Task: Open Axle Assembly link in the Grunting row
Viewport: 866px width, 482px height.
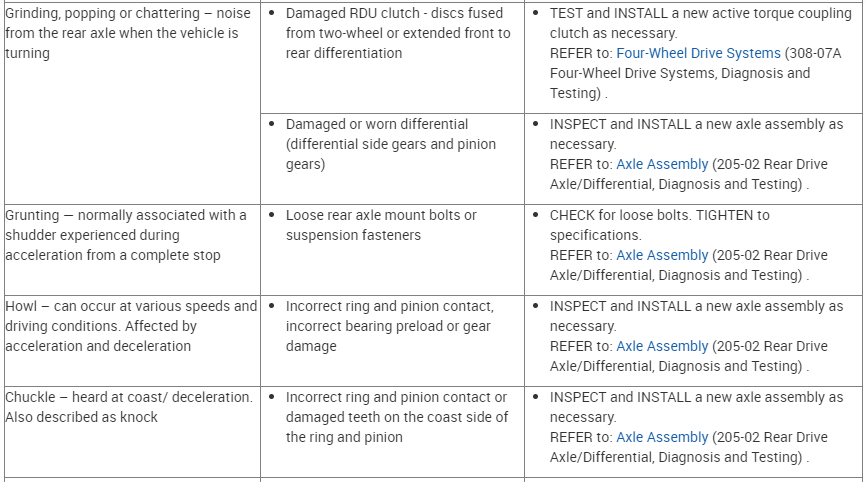Action: pyautogui.click(x=662, y=255)
